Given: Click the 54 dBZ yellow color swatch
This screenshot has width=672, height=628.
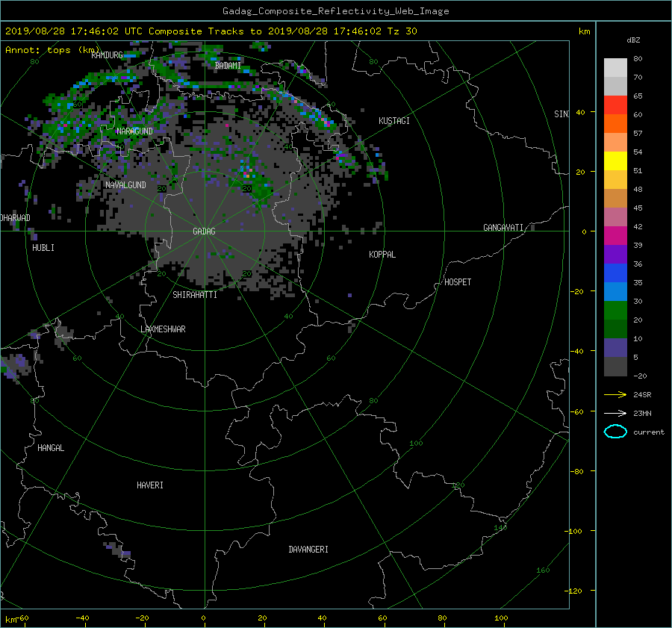Looking at the screenshot, I should (615, 161).
